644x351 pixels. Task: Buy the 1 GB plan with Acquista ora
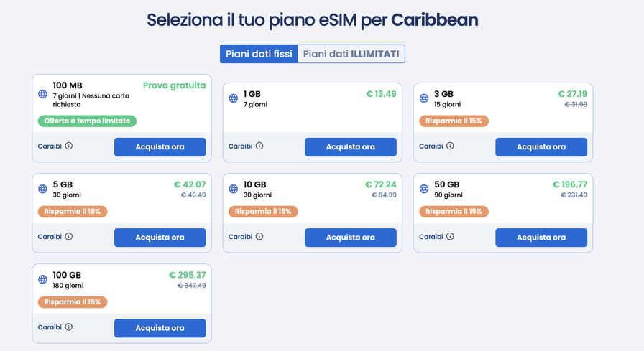click(350, 147)
